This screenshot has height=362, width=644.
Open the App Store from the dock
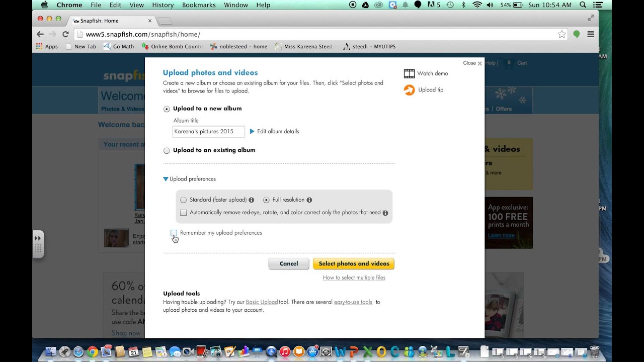tap(312, 352)
